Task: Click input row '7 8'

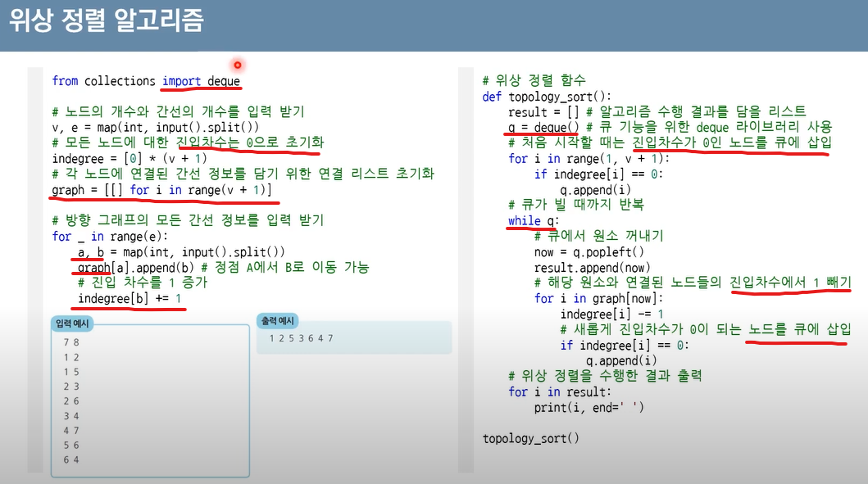Action: coord(70,342)
